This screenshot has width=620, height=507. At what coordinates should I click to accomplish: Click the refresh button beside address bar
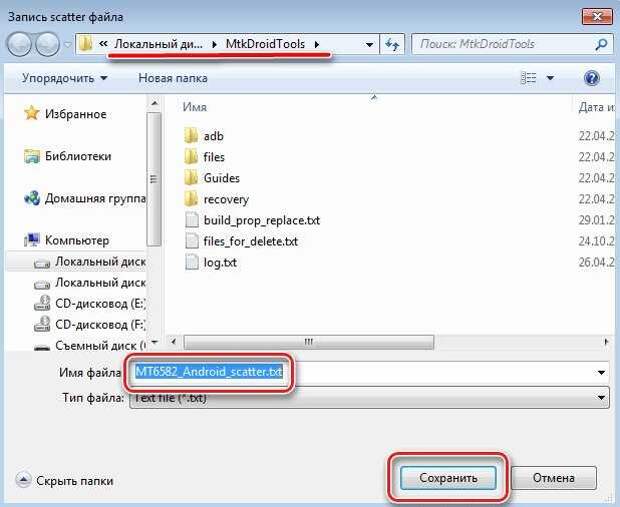pyautogui.click(x=393, y=44)
